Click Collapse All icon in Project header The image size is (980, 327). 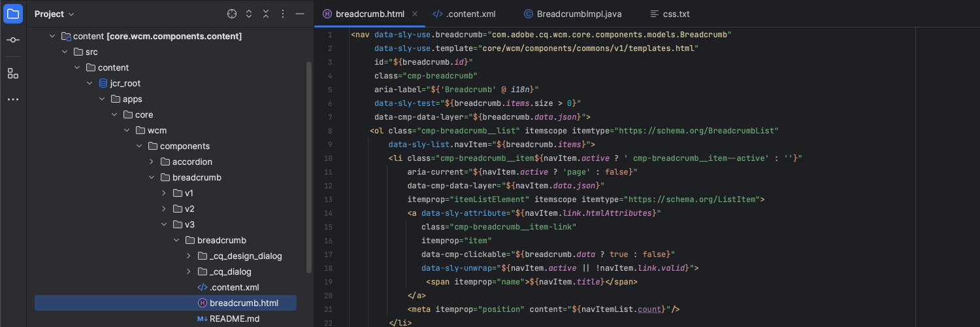tap(266, 14)
